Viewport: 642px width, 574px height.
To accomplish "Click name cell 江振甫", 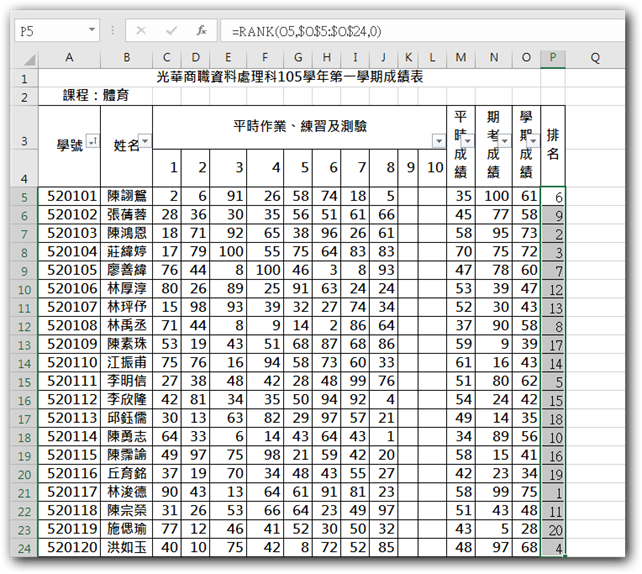I will [x=127, y=363].
